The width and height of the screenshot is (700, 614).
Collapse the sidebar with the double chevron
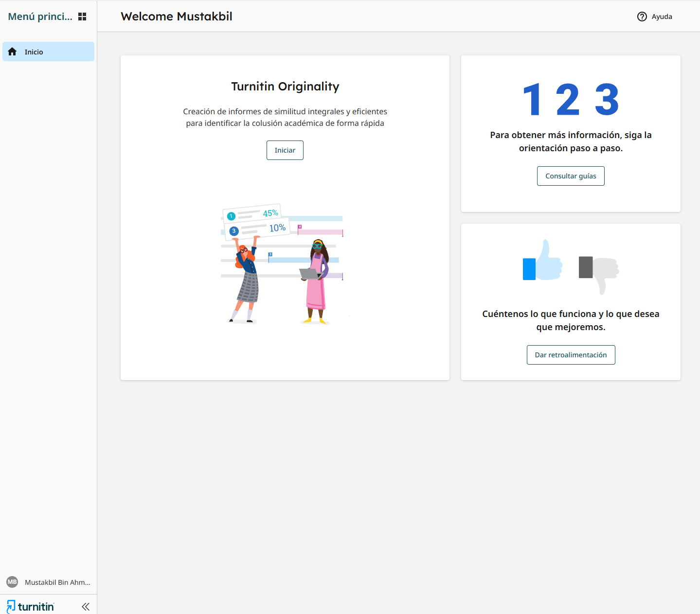coord(86,606)
